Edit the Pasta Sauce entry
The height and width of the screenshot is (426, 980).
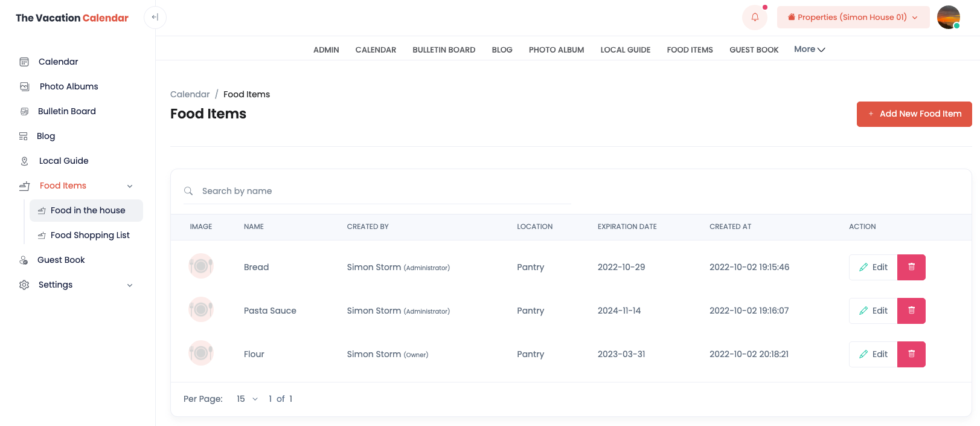(x=873, y=311)
